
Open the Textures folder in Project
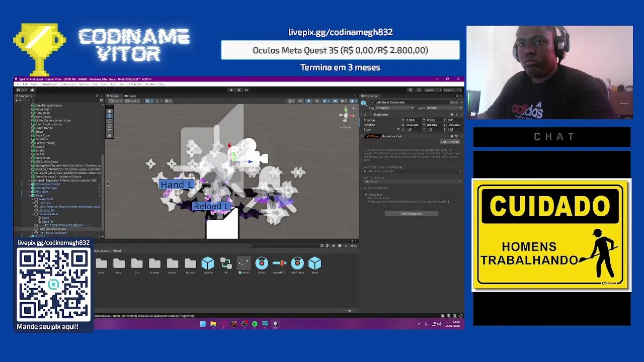click(190, 265)
